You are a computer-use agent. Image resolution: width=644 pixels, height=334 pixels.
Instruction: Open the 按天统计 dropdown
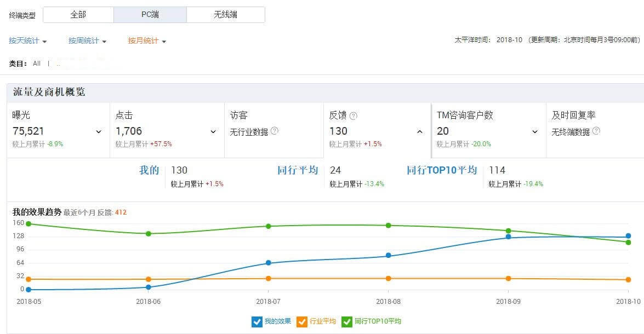click(27, 41)
